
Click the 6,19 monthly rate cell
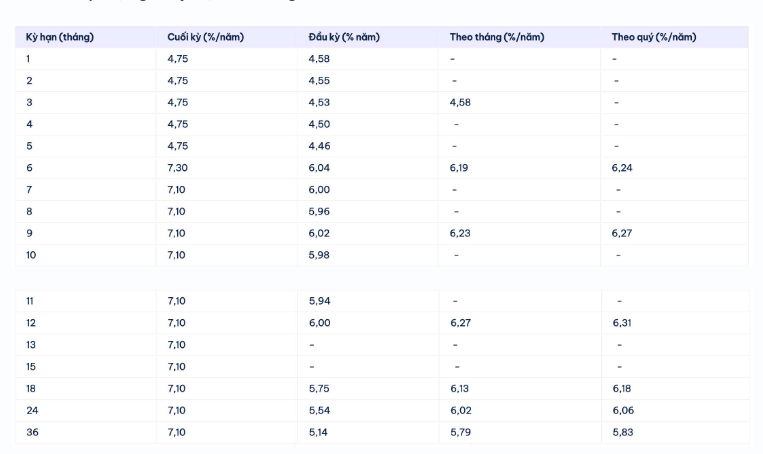[x=459, y=168]
